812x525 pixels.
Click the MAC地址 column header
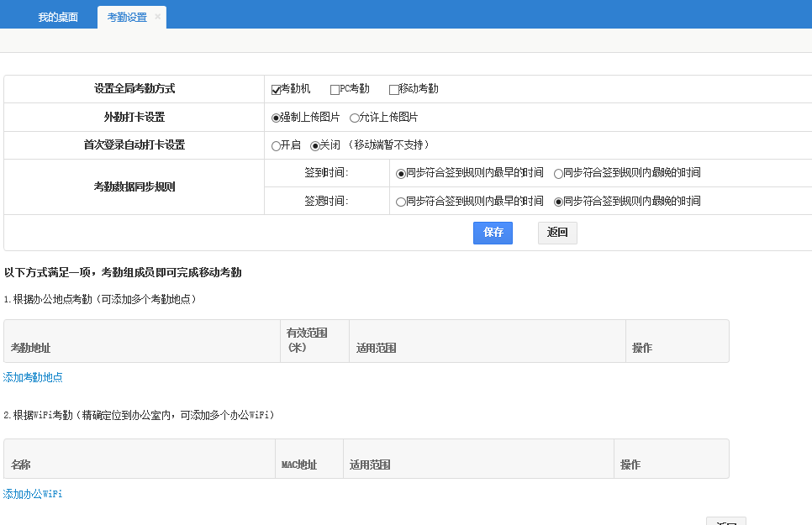pos(299,465)
